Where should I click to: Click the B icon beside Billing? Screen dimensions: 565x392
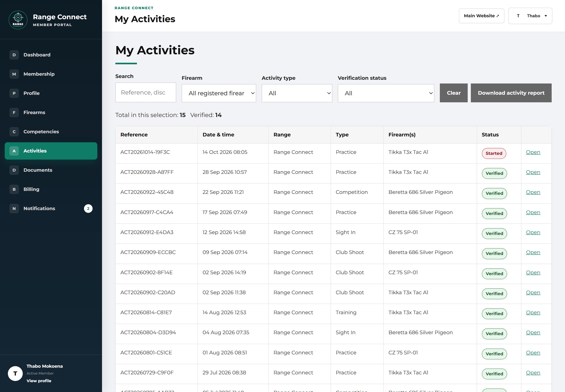[14, 189]
